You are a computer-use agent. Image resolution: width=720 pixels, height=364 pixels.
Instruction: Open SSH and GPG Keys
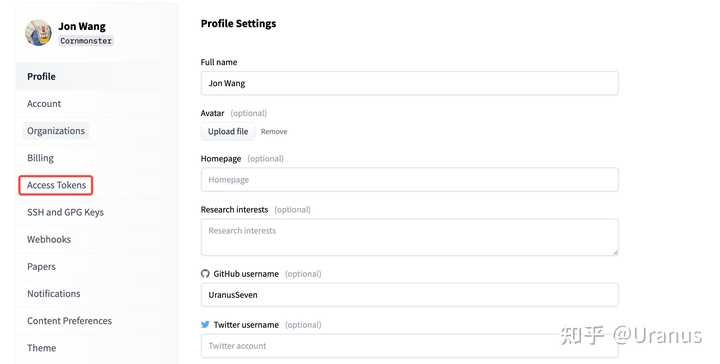(x=65, y=212)
